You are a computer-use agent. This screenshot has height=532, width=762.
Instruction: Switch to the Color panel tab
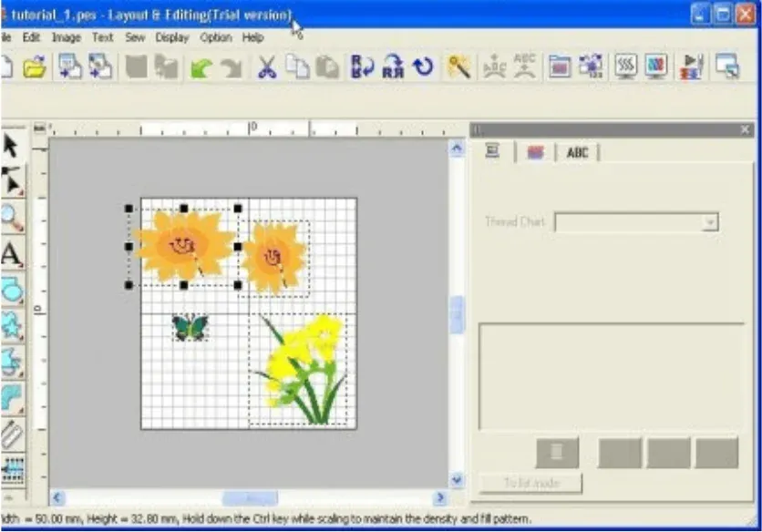point(535,152)
